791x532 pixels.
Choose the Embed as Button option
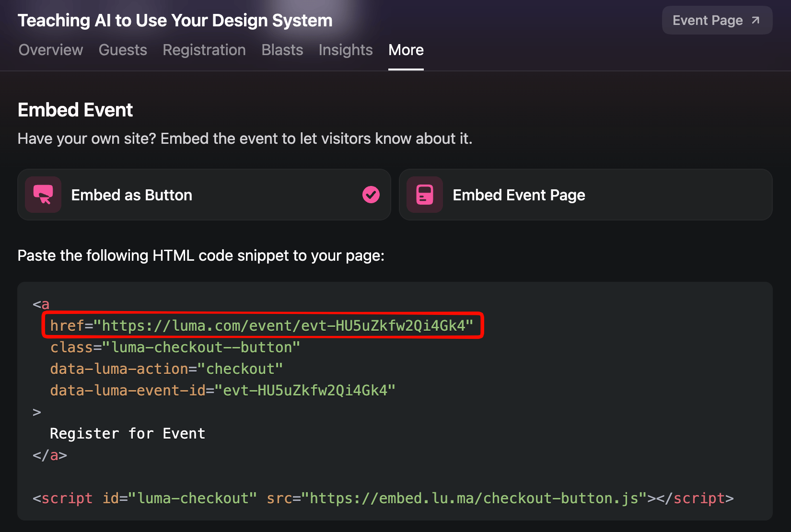204,195
